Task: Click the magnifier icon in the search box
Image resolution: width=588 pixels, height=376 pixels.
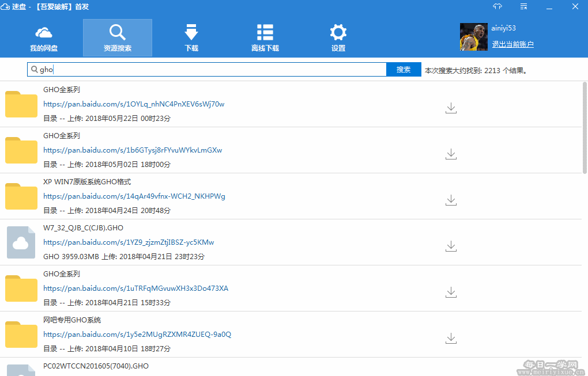Action: (35, 69)
